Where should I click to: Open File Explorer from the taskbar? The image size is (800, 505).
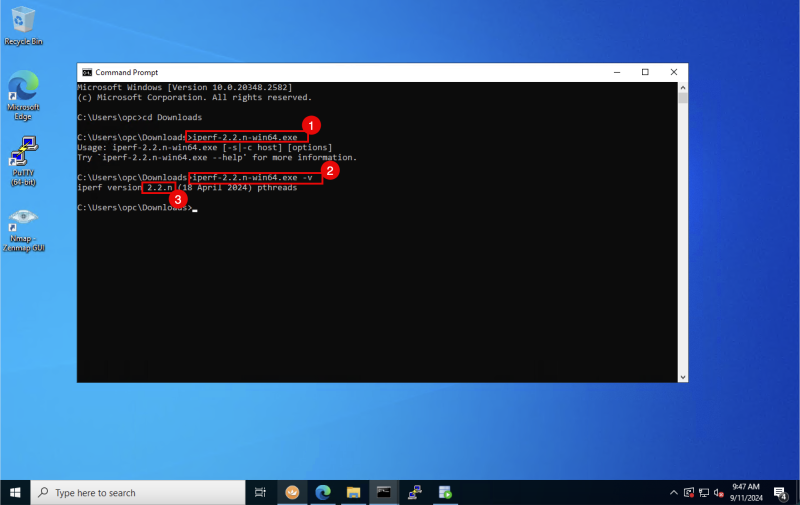[353, 492]
